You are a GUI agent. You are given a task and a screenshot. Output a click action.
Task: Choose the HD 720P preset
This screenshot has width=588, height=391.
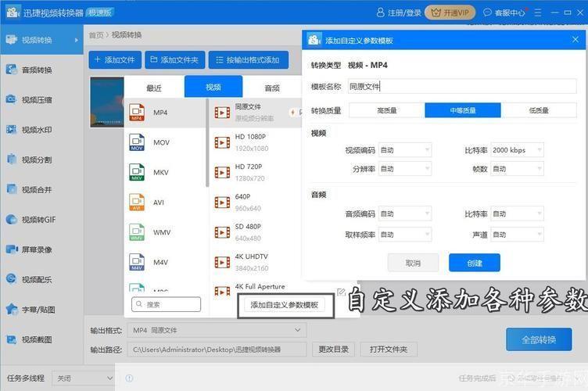(x=256, y=173)
